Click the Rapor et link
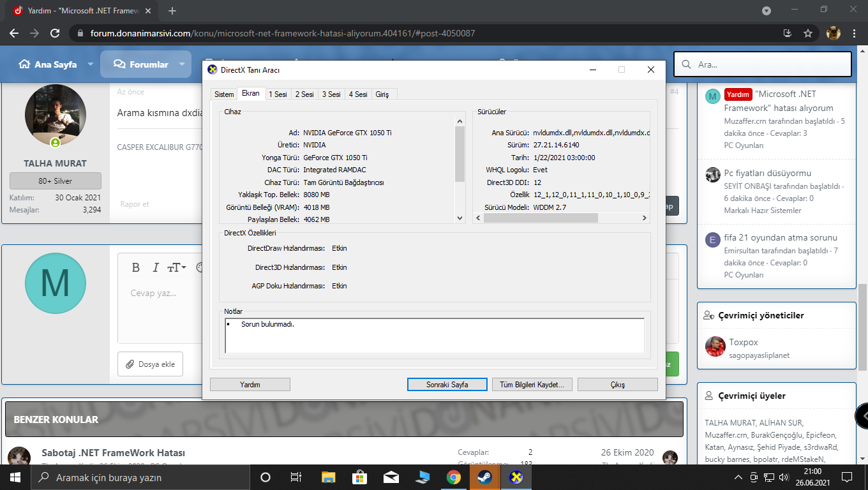This screenshot has height=490, width=868. pos(135,204)
